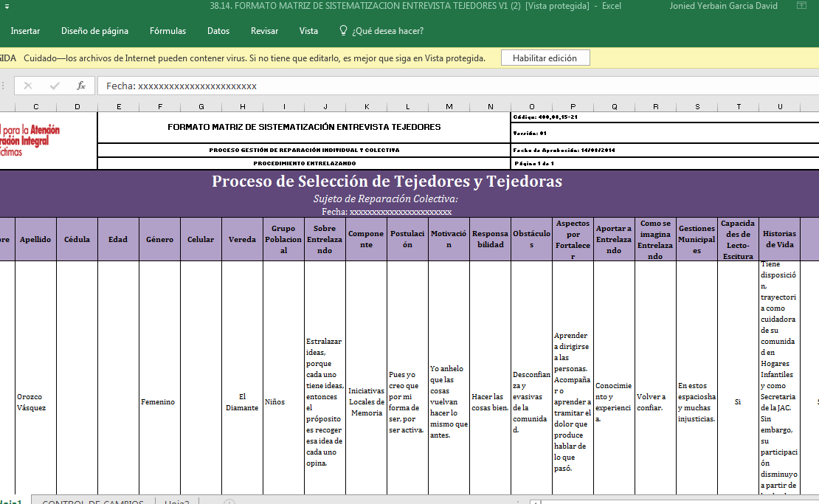
Task: Open Ribbon Display Options icon
Action: click(801, 6)
